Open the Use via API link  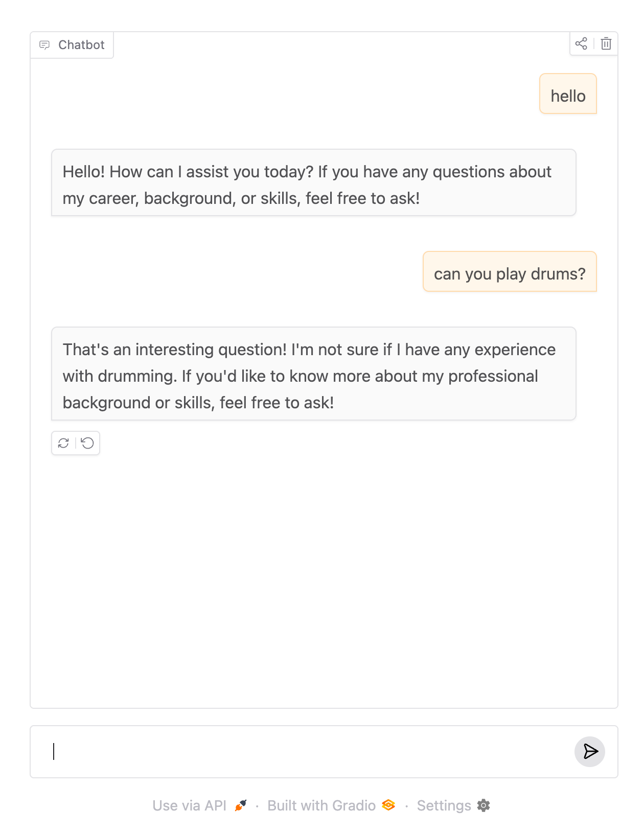pyautogui.click(x=189, y=805)
